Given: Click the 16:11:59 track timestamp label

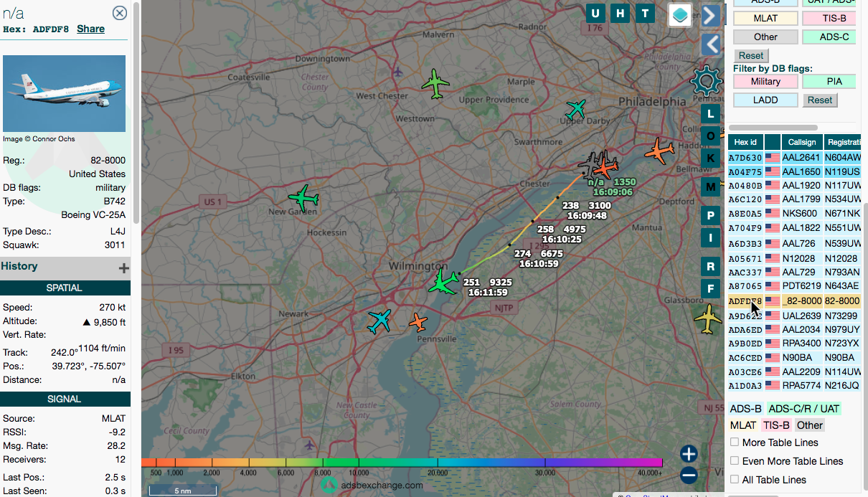Looking at the screenshot, I should click(488, 293).
